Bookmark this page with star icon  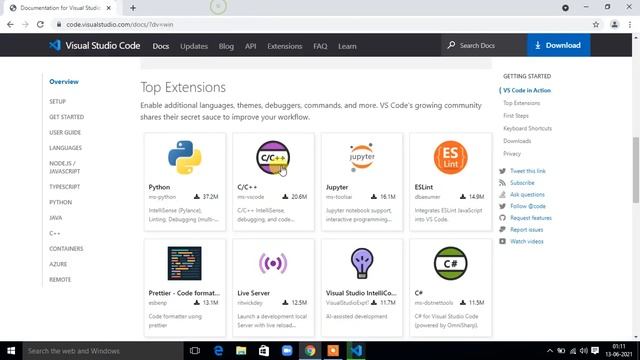click(x=596, y=24)
